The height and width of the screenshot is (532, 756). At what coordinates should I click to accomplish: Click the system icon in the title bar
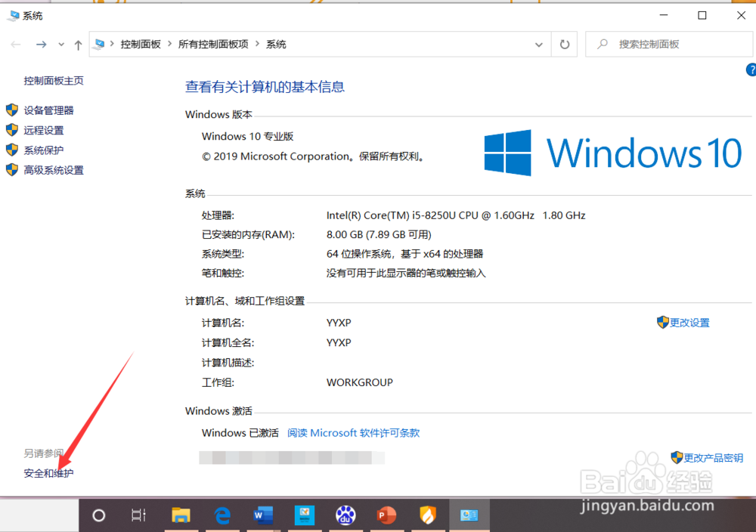click(x=14, y=16)
